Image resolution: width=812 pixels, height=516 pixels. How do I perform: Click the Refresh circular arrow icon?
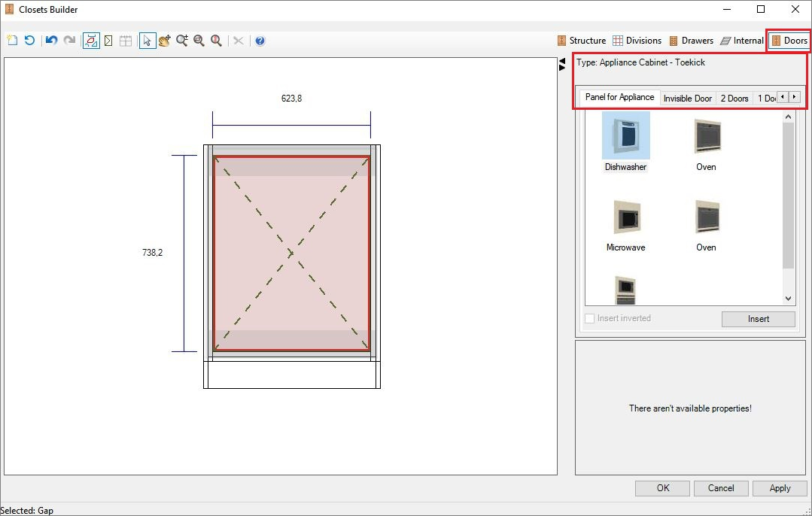click(x=29, y=41)
